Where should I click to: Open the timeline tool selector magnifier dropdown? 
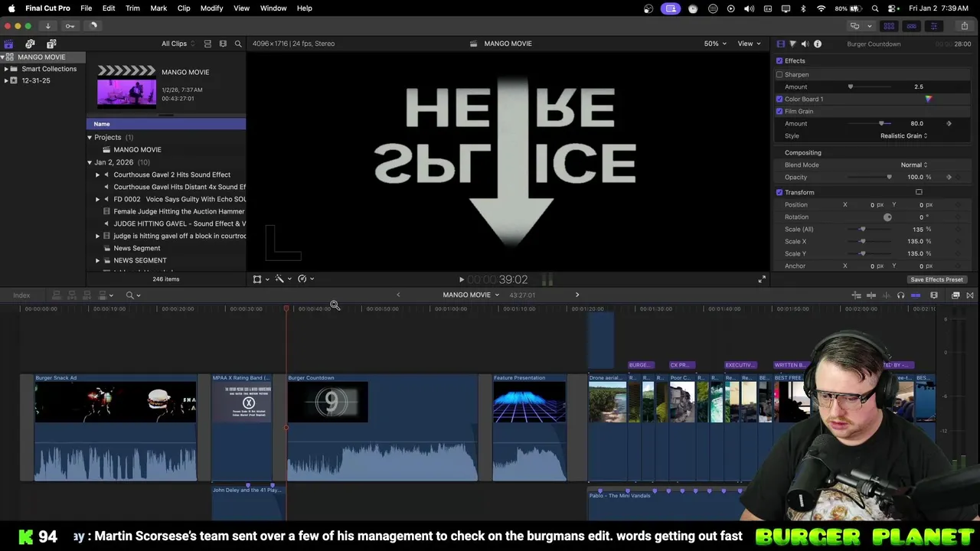132,295
